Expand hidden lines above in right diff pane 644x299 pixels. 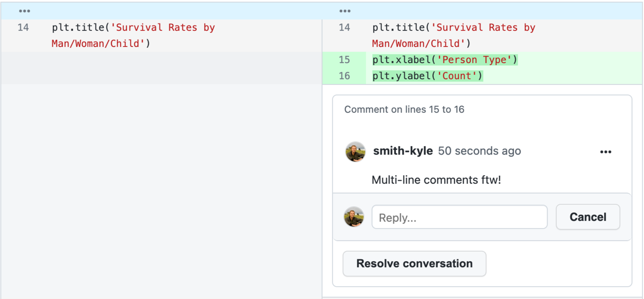pyautogui.click(x=345, y=11)
